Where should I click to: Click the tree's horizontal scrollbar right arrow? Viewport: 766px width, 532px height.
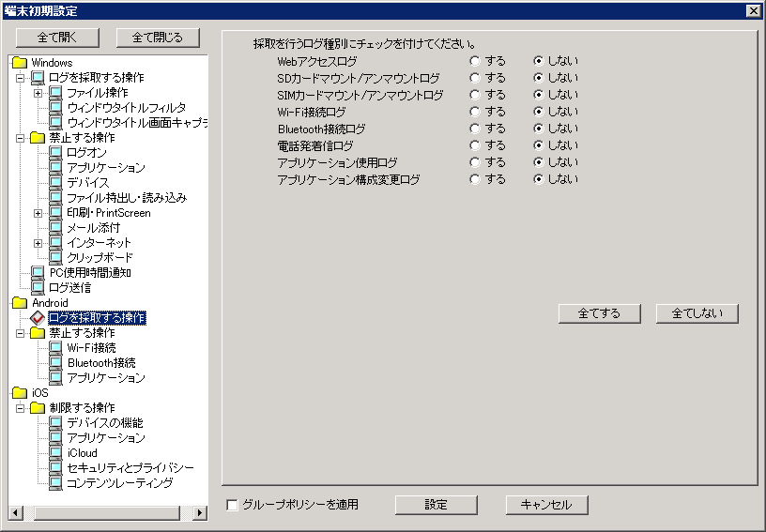click(200, 513)
